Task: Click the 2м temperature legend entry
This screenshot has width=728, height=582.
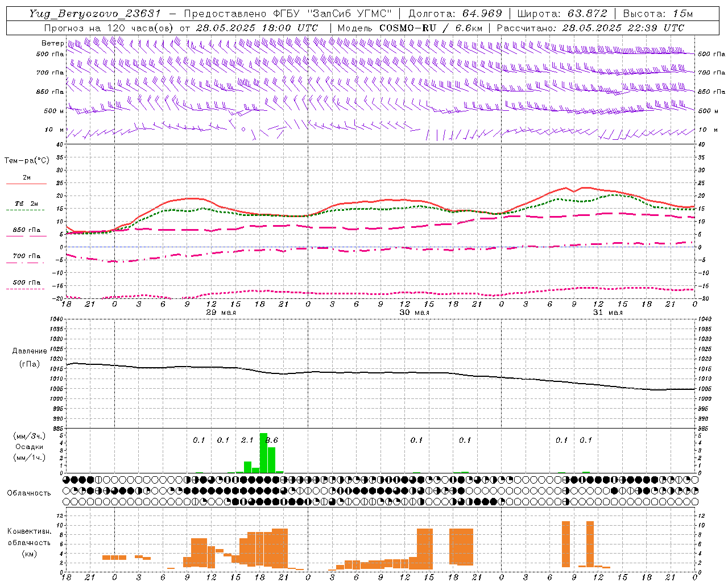Action: pos(27,178)
